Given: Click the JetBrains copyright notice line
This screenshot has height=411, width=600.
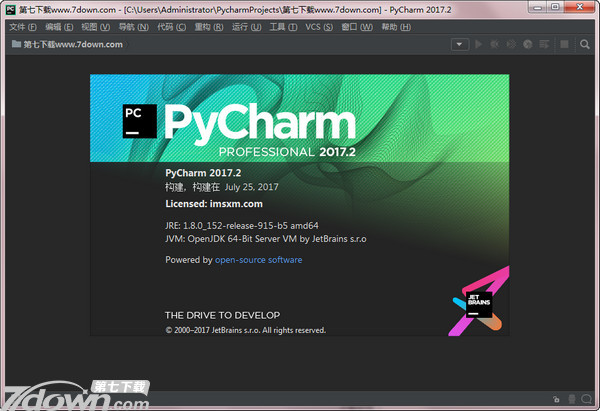Looking at the screenshot, I should click(246, 330).
